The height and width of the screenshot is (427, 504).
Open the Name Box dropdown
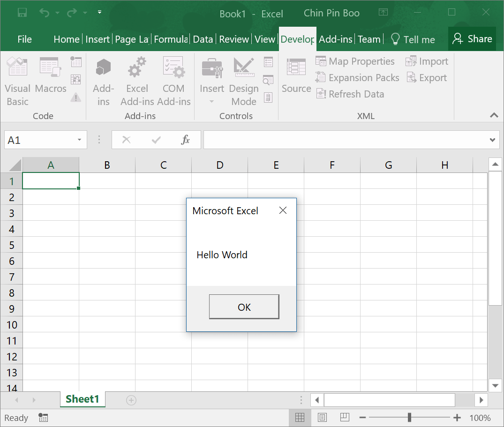click(x=79, y=140)
